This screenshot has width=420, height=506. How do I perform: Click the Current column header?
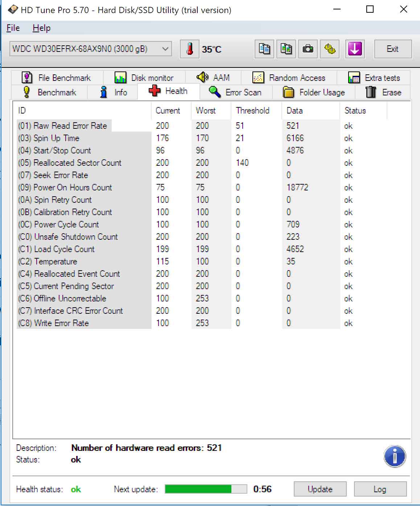coord(171,111)
